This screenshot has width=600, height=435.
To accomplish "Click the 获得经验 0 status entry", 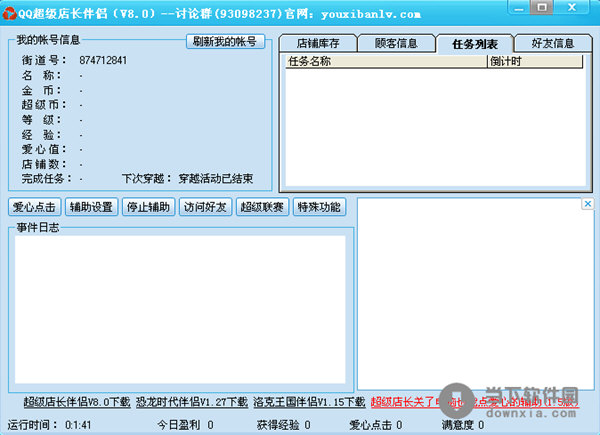I will click(x=284, y=425).
